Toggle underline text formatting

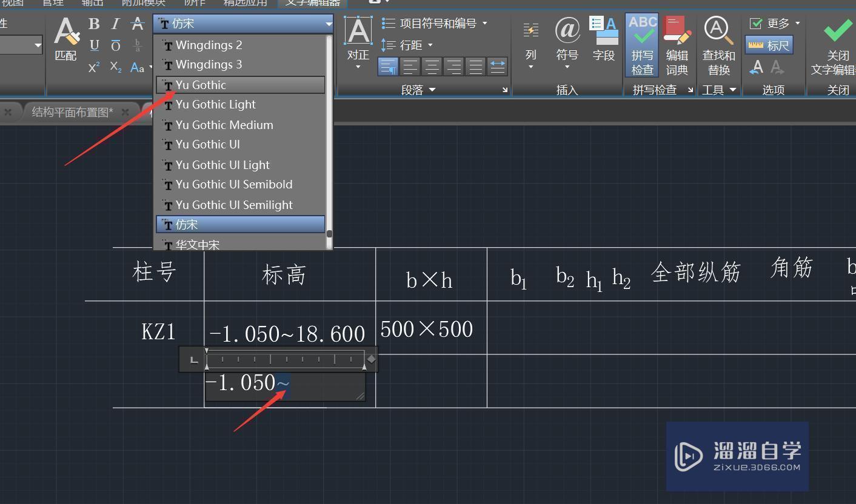(x=94, y=45)
